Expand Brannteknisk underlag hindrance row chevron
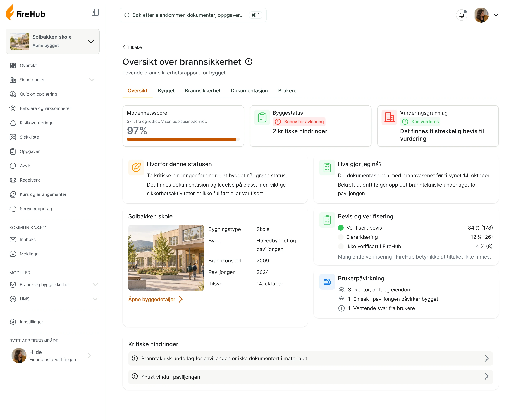 pos(486,358)
